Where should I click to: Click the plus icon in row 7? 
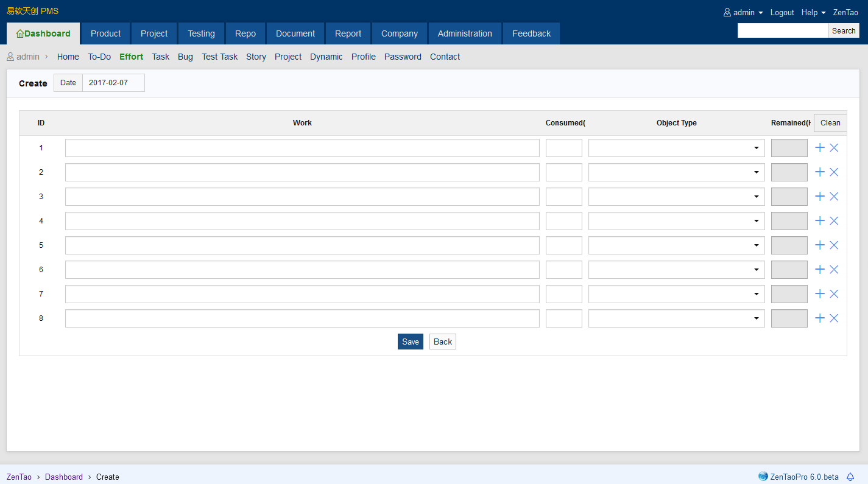pyautogui.click(x=820, y=294)
